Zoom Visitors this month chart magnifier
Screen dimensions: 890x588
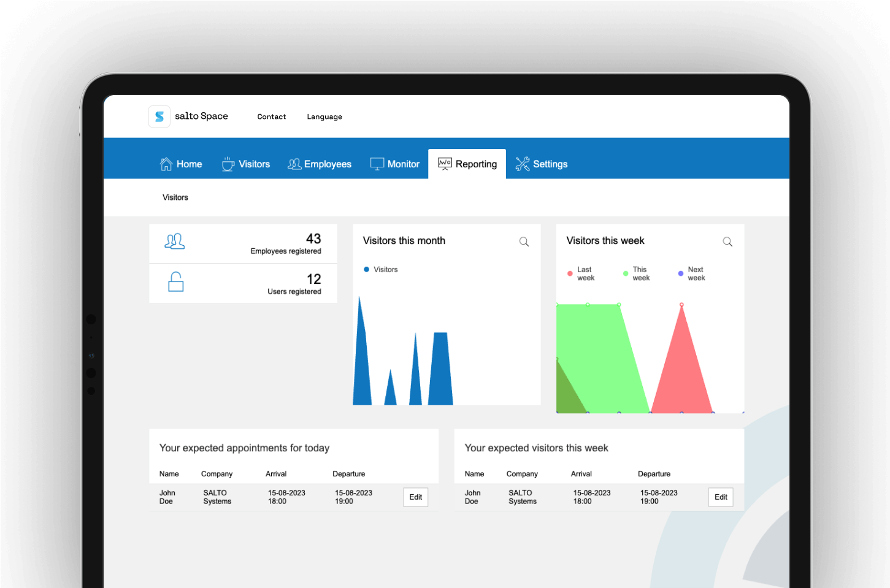click(x=524, y=242)
